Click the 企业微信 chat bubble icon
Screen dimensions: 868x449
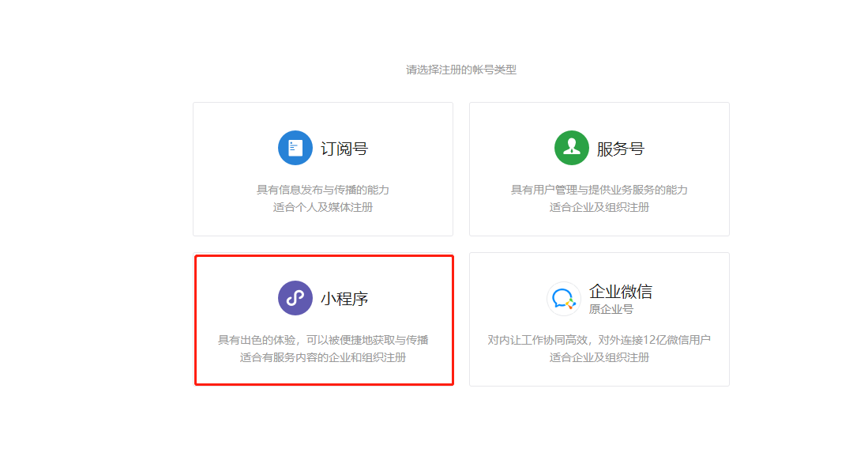point(563,299)
